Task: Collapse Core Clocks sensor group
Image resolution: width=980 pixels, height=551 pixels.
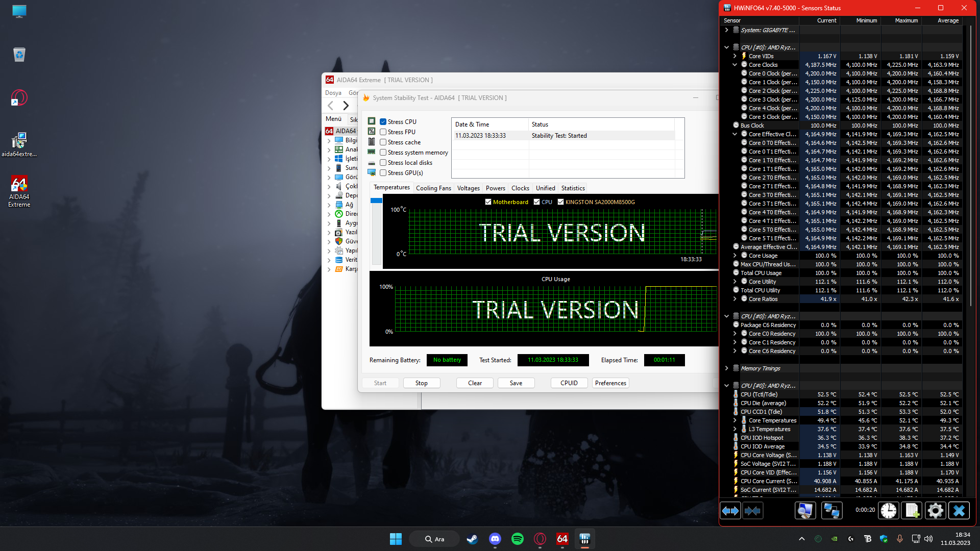Action: pyautogui.click(x=734, y=65)
